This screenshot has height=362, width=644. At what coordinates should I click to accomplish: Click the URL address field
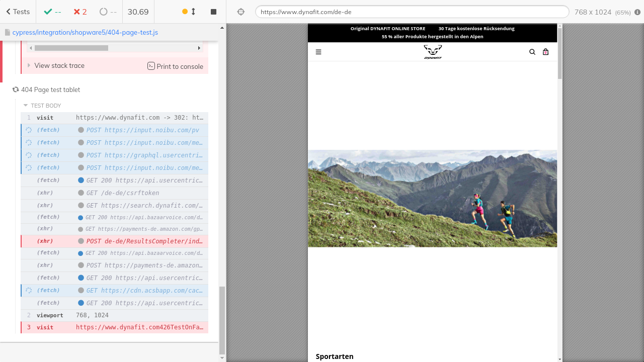pyautogui.click(x=412, y=12)
